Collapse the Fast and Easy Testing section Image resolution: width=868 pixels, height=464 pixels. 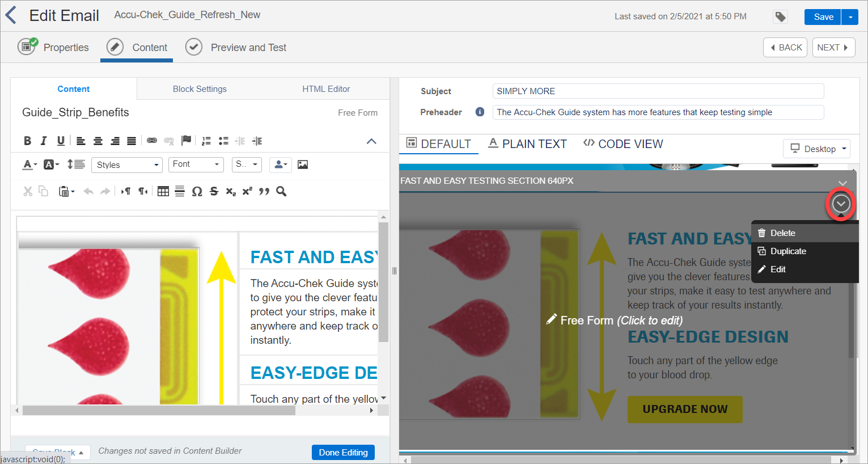pyautogui.click(x=842, y=183)
